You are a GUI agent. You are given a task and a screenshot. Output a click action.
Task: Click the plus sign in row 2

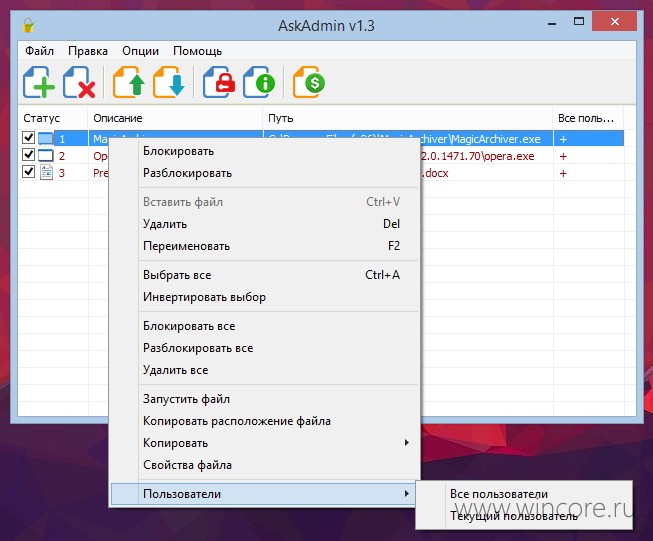(x=563, y=157)
